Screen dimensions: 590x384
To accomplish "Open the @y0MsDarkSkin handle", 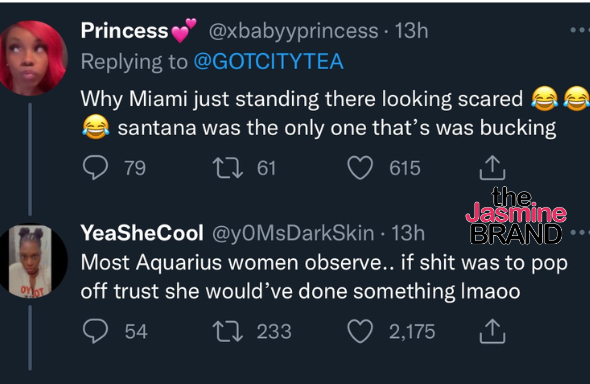I will tap(293, 233).
